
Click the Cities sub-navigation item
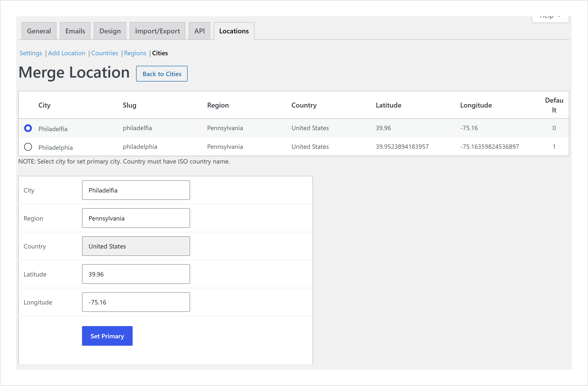(x=160, y=53)
